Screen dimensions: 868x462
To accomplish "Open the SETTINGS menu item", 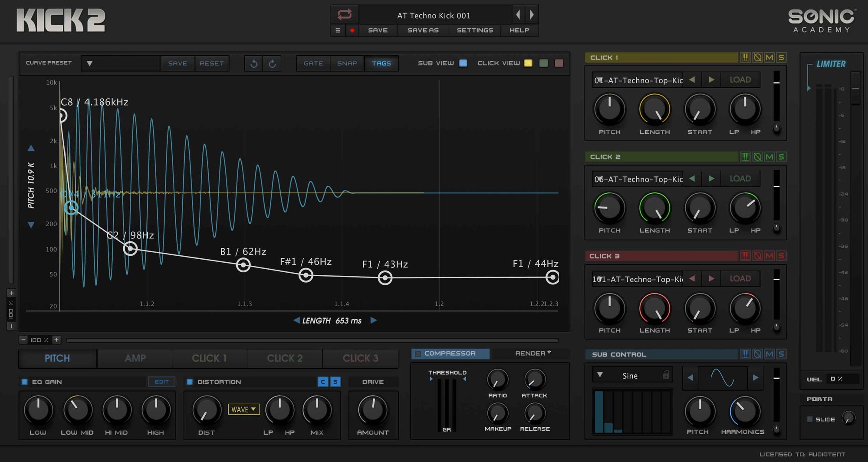I will click(x=475, y=30).
